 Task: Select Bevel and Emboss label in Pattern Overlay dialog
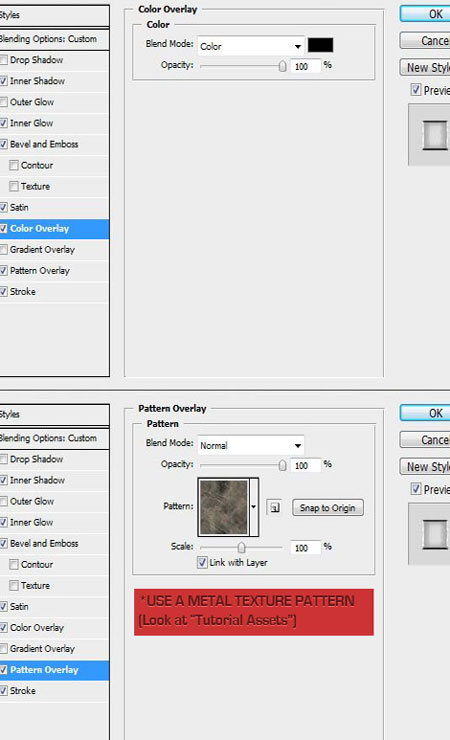44,544
